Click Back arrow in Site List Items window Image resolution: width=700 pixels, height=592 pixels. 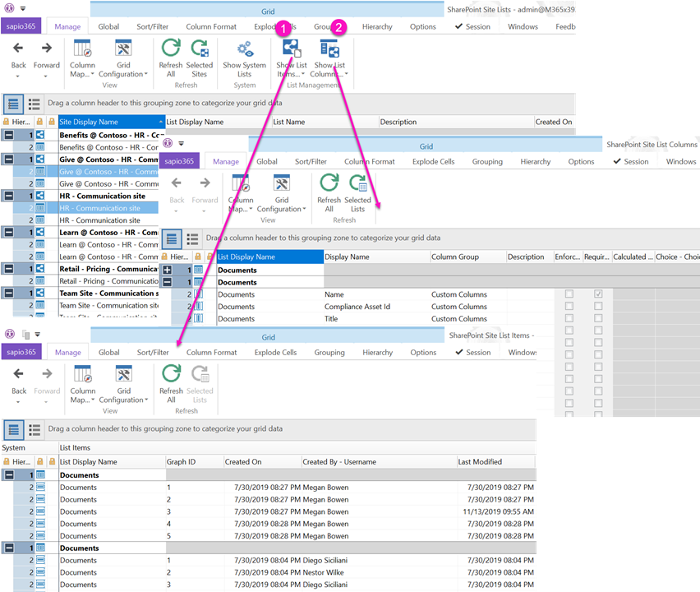coord(19,373)
